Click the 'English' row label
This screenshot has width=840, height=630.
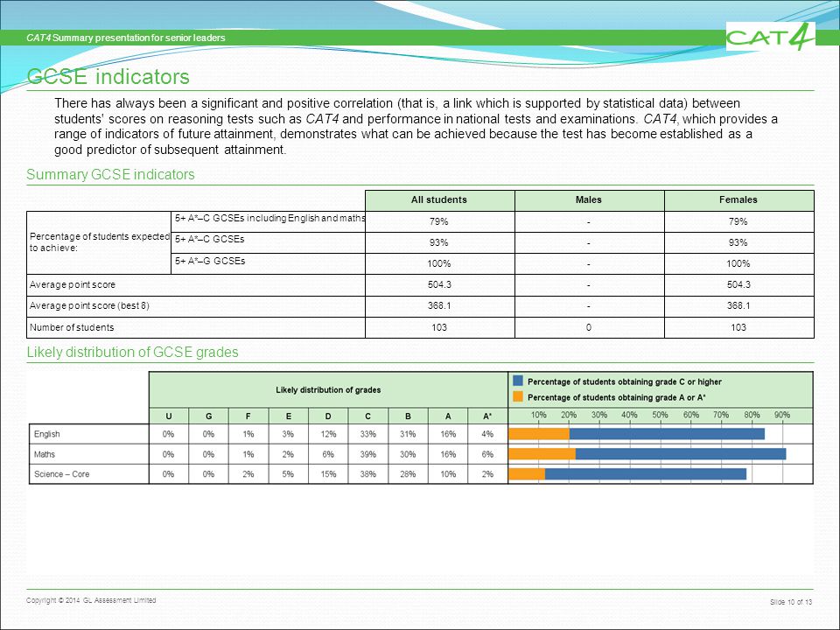pyautogui.click(x=47, y=434)
